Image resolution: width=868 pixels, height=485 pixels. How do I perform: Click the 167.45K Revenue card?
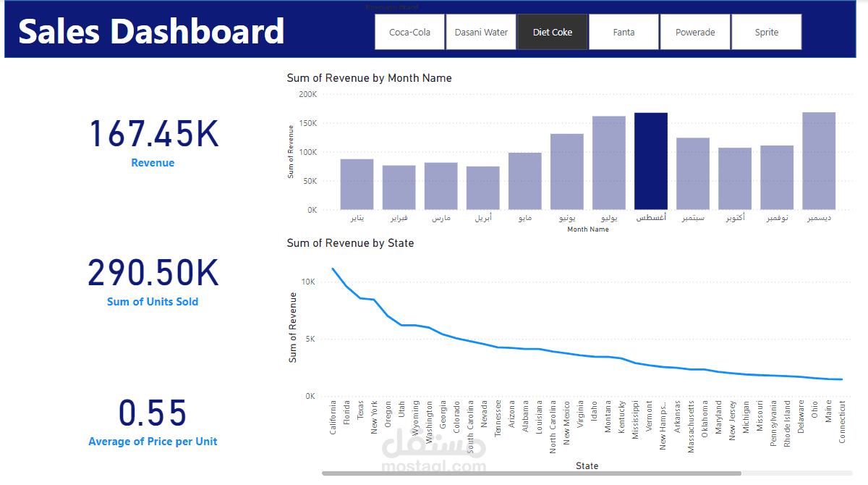click(x=153, y=143)
